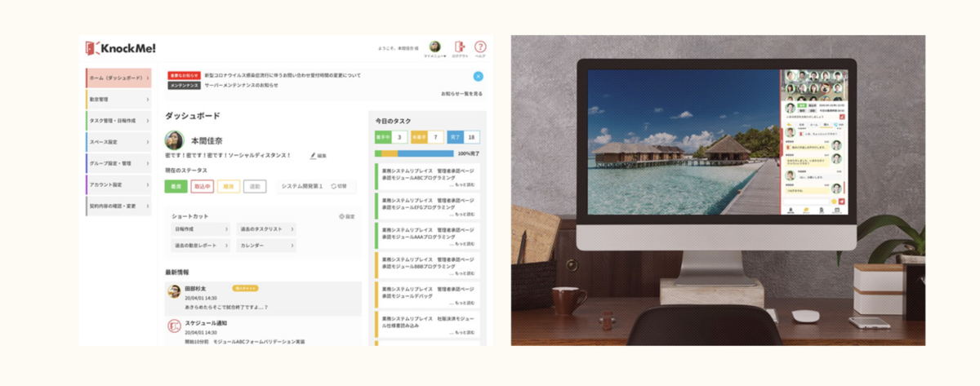Open 承認モジュールBBBプログラミング task card
This screenshot has width=980, height=386.
(427, 265)
